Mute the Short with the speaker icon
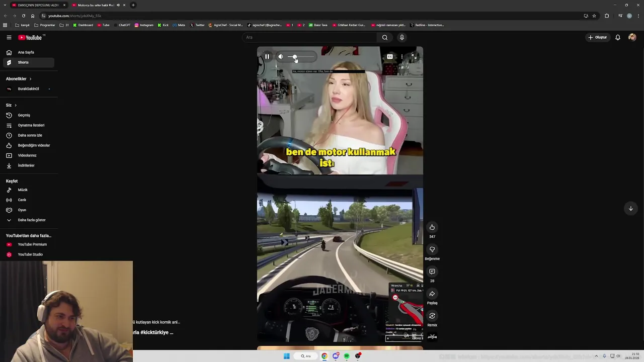644x362 pixels. (281, 57)
